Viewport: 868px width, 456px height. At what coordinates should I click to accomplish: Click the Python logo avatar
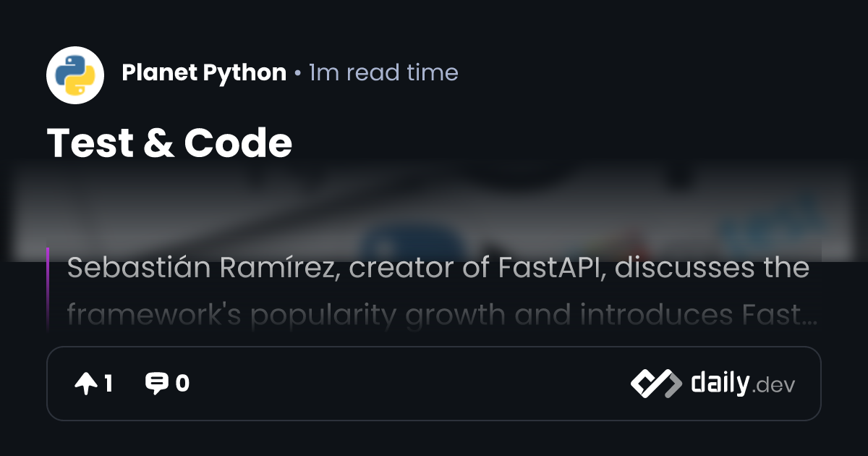click(x=75, y=75)
